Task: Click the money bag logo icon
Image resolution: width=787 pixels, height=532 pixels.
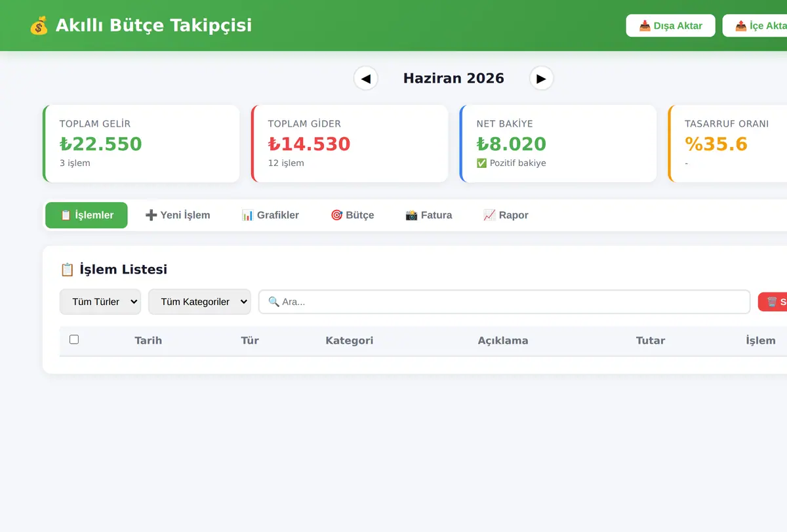Action: coord(39,26)
